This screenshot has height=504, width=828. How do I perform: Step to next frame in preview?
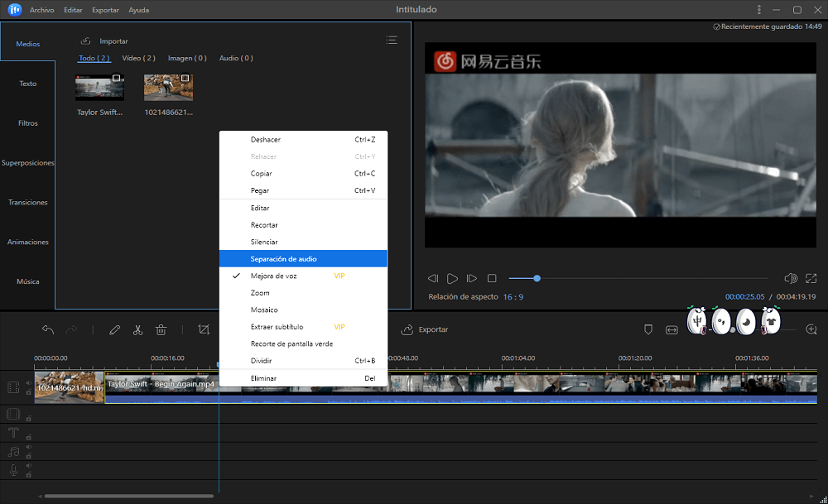[472, 278]
